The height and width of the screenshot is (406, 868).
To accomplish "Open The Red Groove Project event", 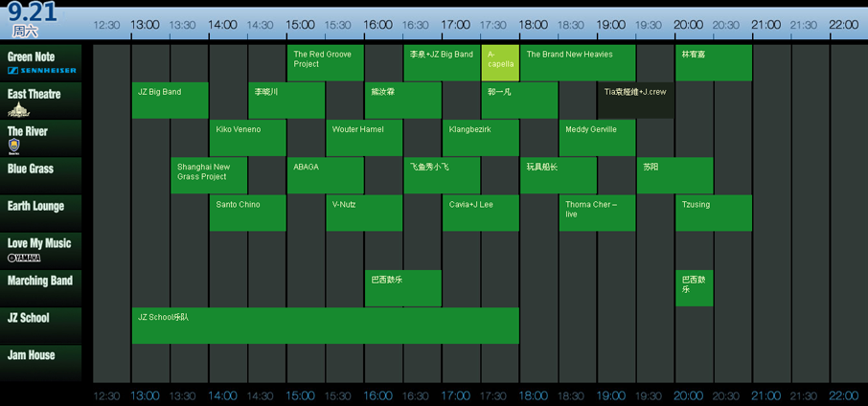I will pos(325,62).
